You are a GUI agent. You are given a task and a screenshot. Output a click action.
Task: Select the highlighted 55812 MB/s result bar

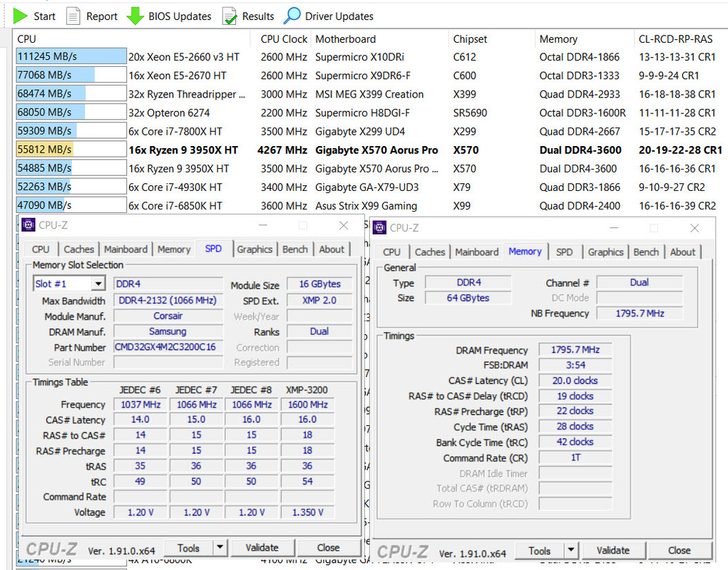(x=71, y=150)
